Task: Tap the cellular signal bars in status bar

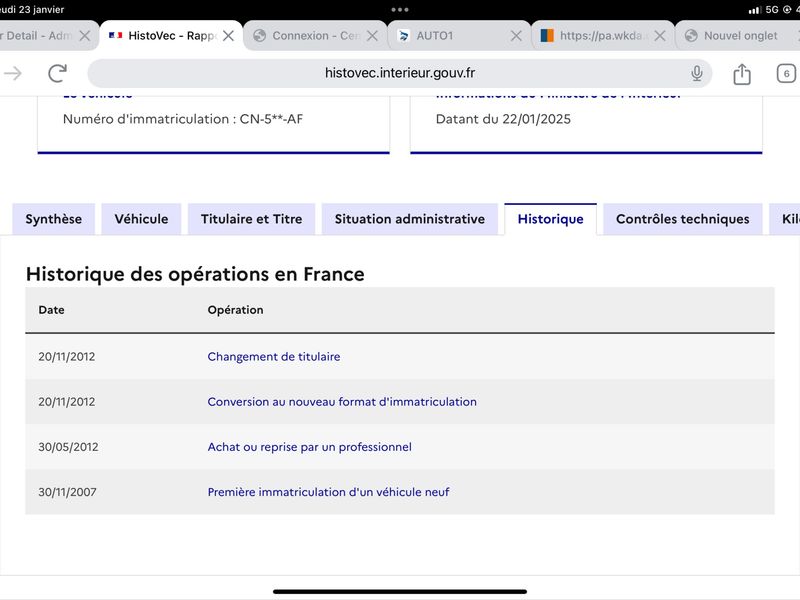Action: pyautogui.click(x=755, y=10)
